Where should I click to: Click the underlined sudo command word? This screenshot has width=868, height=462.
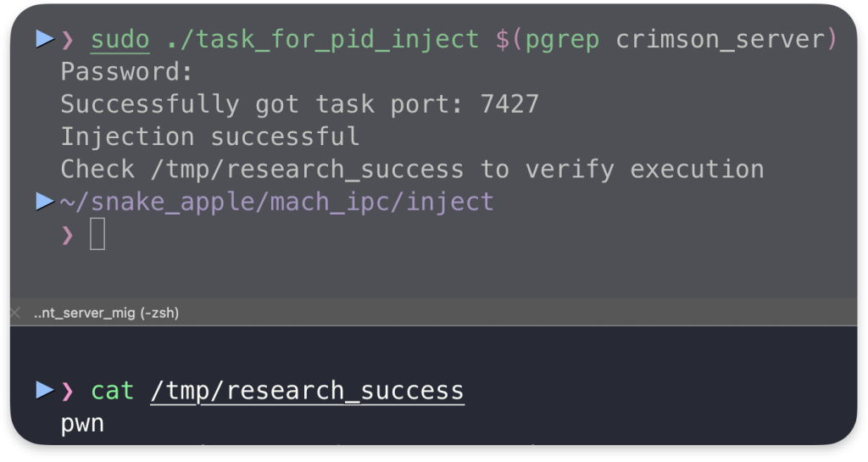tap(120, 40)
